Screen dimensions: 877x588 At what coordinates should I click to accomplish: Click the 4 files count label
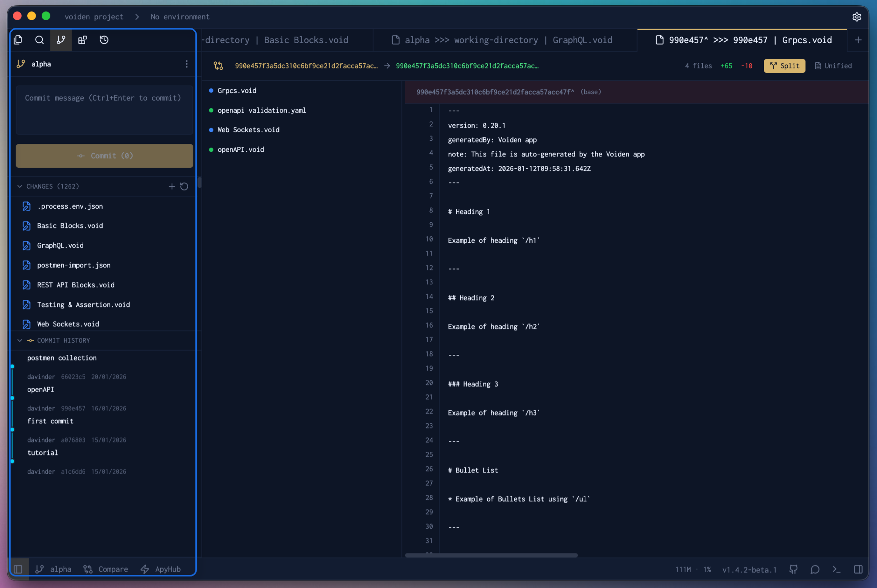[x=698, y=66]
